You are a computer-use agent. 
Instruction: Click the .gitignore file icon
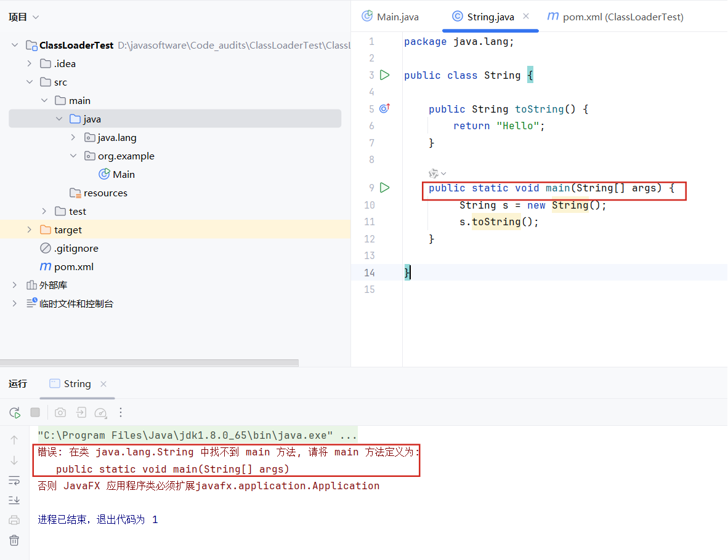tap(46, 248)
